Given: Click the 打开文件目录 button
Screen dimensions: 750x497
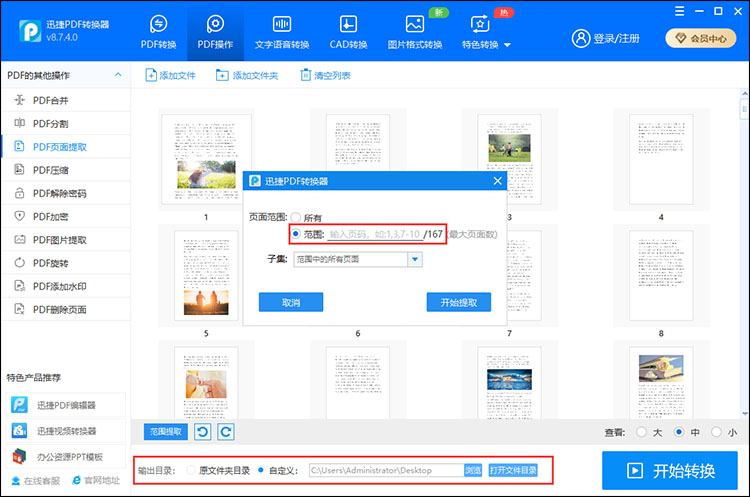Looking at the screenshot, I should point(513,470).
